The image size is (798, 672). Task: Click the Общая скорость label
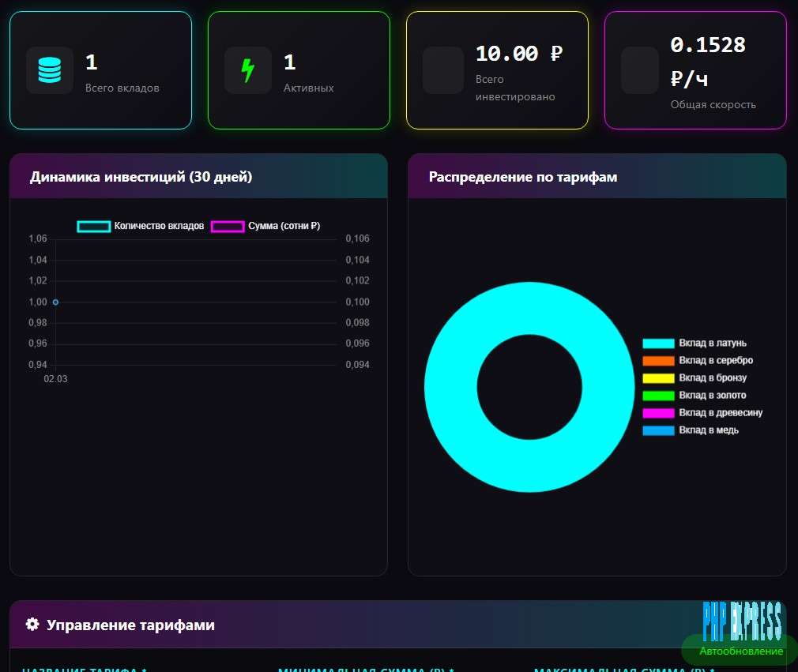tap(713, 104)
